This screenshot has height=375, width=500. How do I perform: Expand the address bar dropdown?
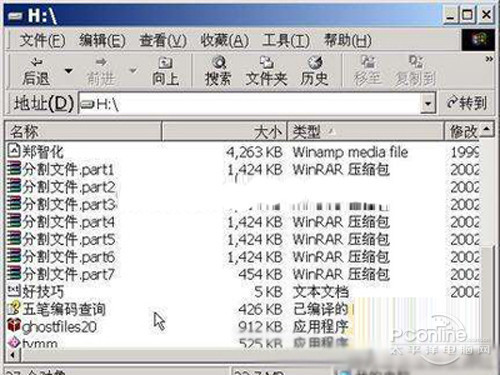pyautogui.click(x=428, y=104)
